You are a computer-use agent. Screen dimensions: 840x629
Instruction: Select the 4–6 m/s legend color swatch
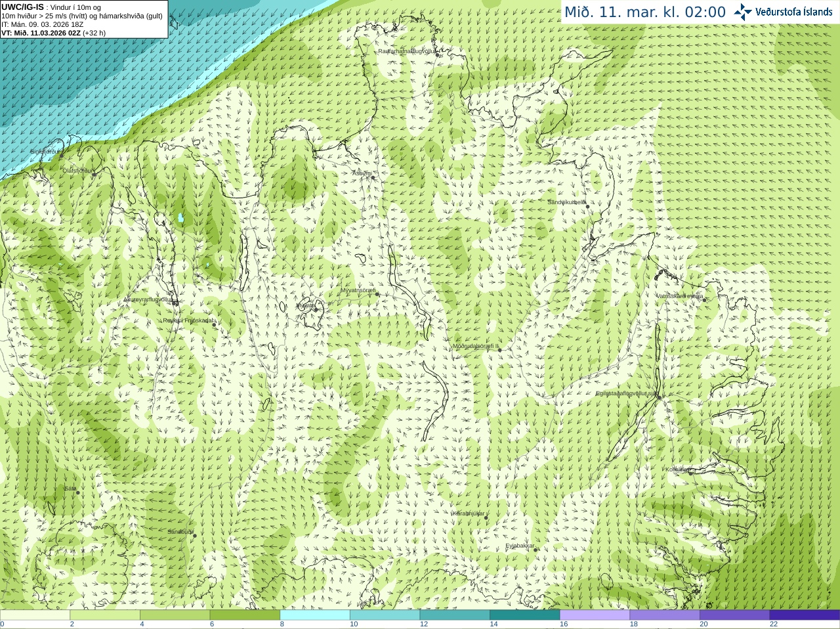click(x=175, y=615)
